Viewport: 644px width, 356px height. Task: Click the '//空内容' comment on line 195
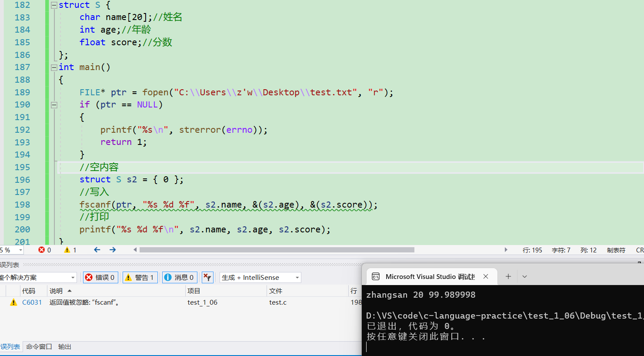pos(99,168)
